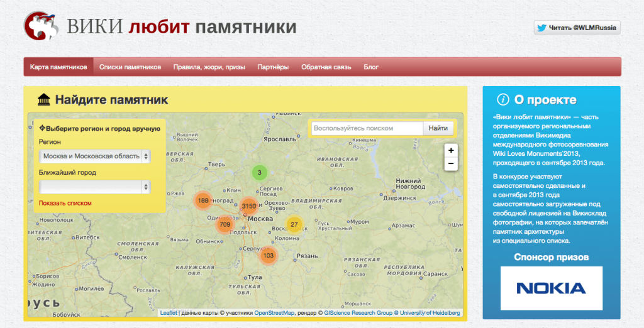This screenshot has width=644, height=328.
Task: Expand the Ближайший город dropdown
Action: pyautogui.click(x=94, y=187)
